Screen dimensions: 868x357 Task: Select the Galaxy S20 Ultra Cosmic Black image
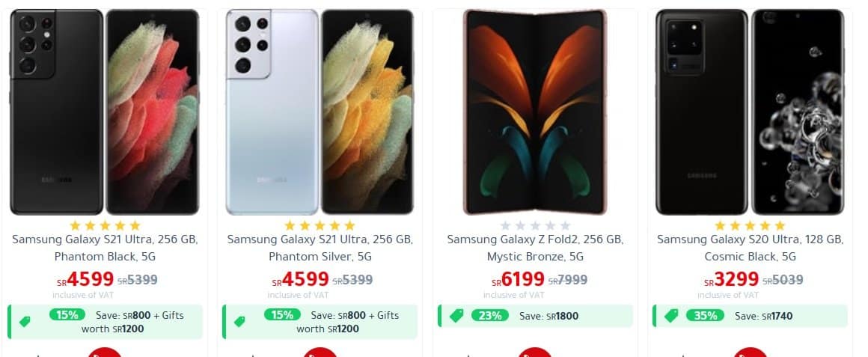tap(750, 112)
